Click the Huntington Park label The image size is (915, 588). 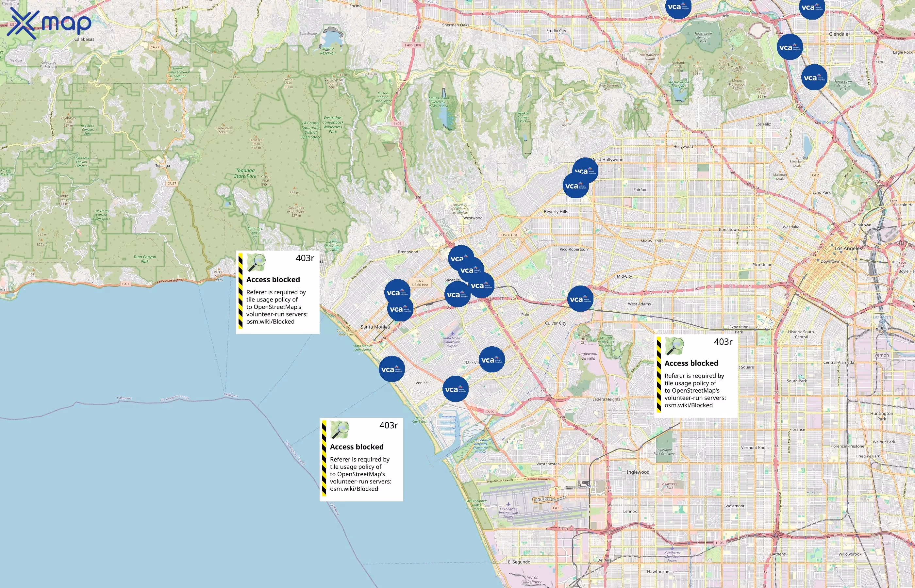pos(881,416)
